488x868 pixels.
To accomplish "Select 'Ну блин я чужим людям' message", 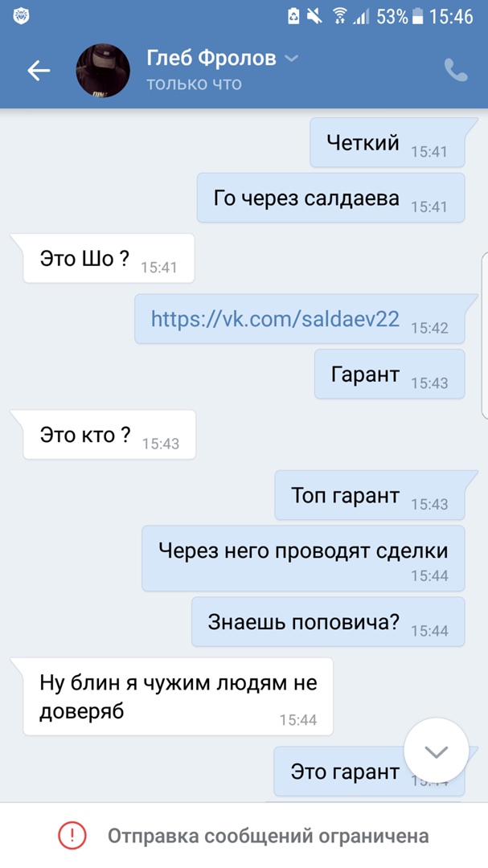I will (178, 696).
